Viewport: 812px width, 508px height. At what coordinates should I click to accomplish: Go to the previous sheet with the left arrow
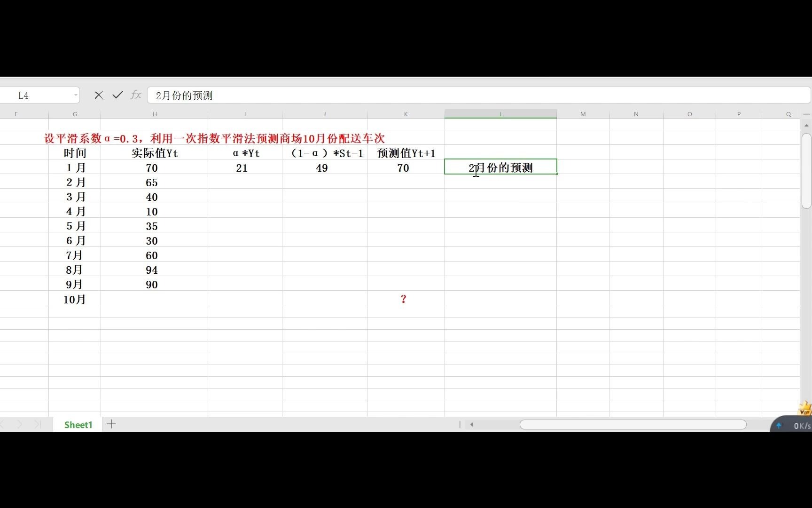point(3,424)
